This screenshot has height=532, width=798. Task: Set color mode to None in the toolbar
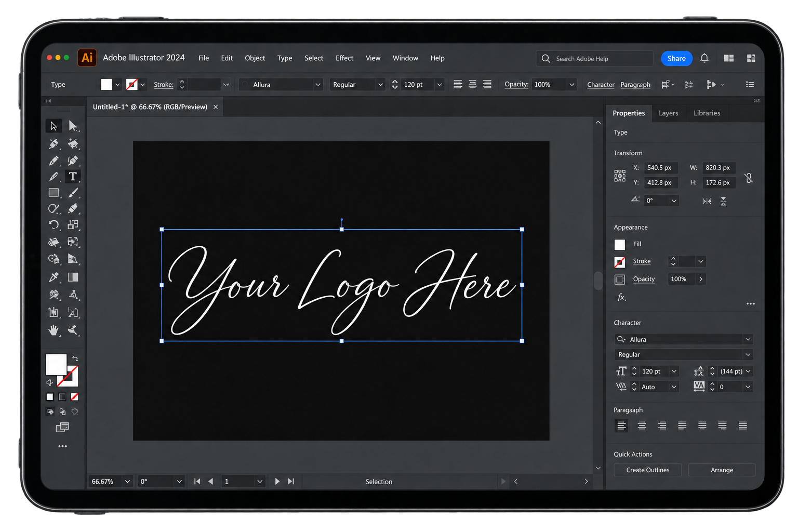(75, 397)
